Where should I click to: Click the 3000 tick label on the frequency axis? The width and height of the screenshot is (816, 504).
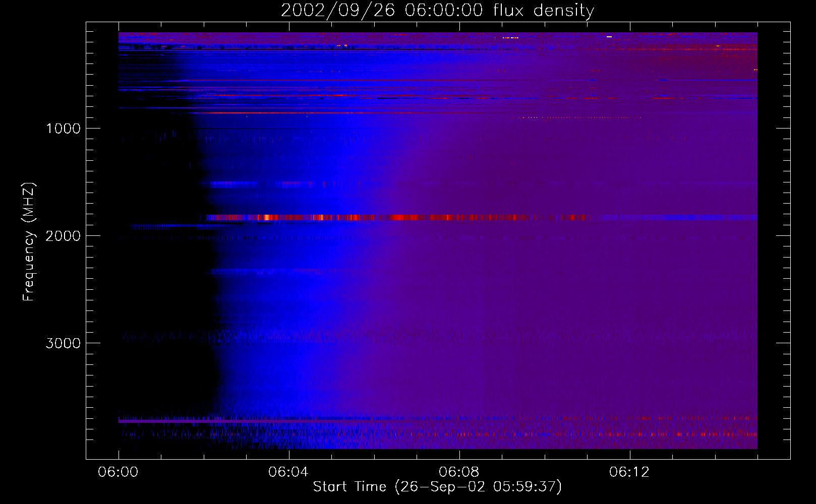(63, 343)
